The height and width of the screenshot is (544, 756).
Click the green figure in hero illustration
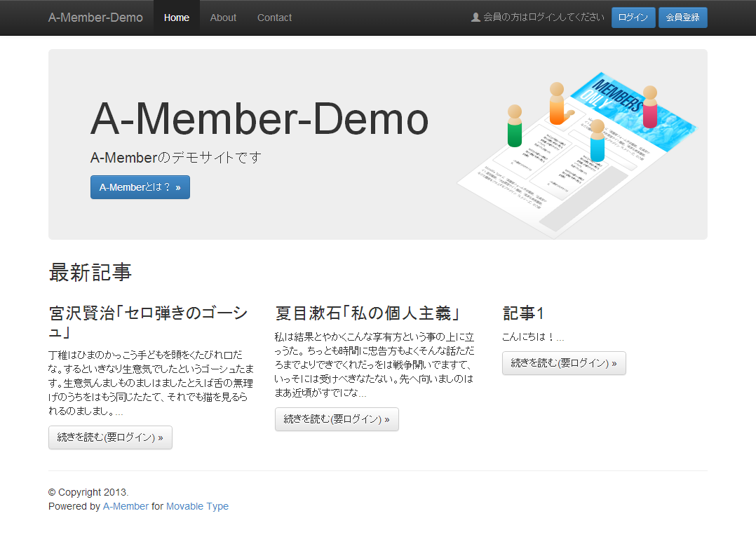click(515, 128)
